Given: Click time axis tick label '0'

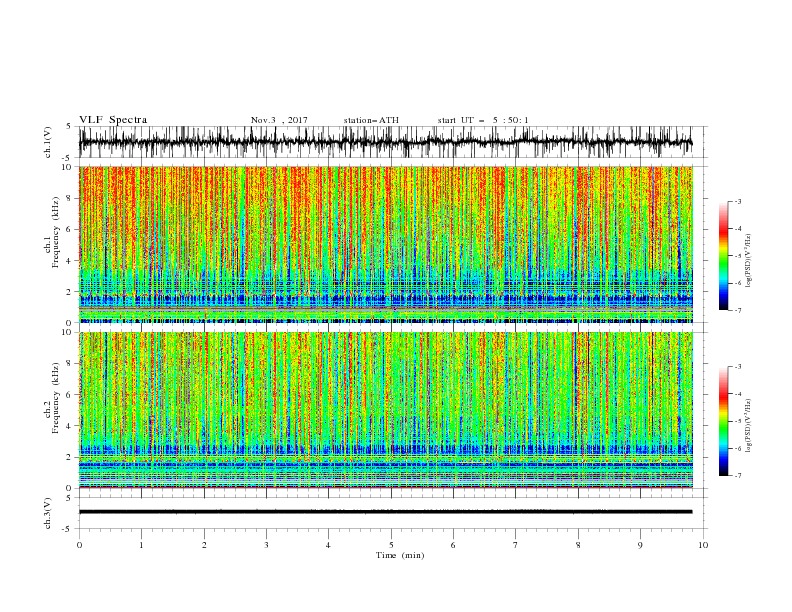Looking at the screenshot, I should (79, 545).
